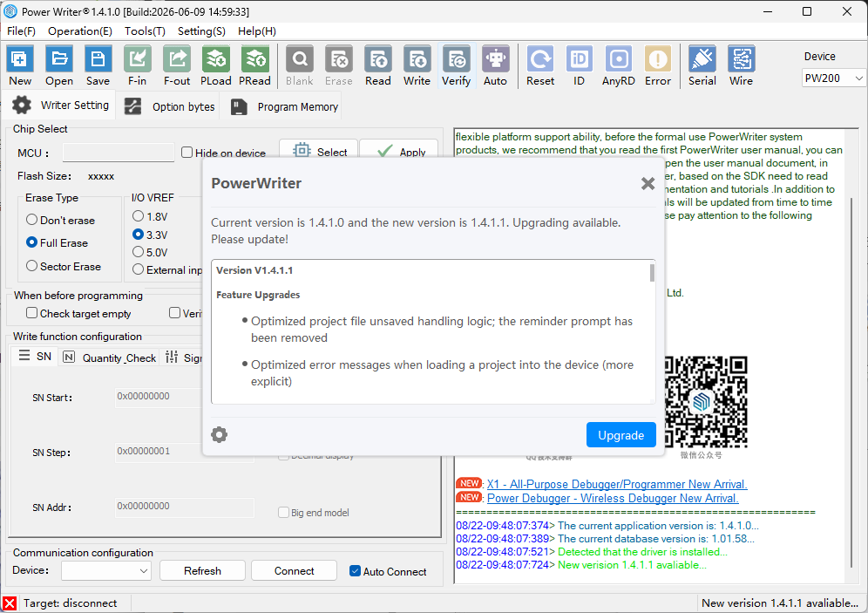Viewport: 868px width, 613px height.
Task: Click the F-out firmware export icon
Action: [x=177, y=65]
